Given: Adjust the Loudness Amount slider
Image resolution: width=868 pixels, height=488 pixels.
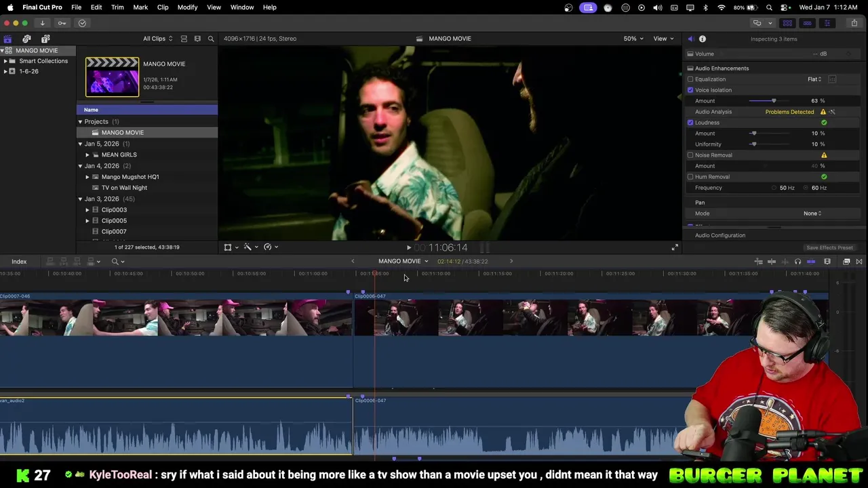Looking at the screenshot, I should 753,134.
